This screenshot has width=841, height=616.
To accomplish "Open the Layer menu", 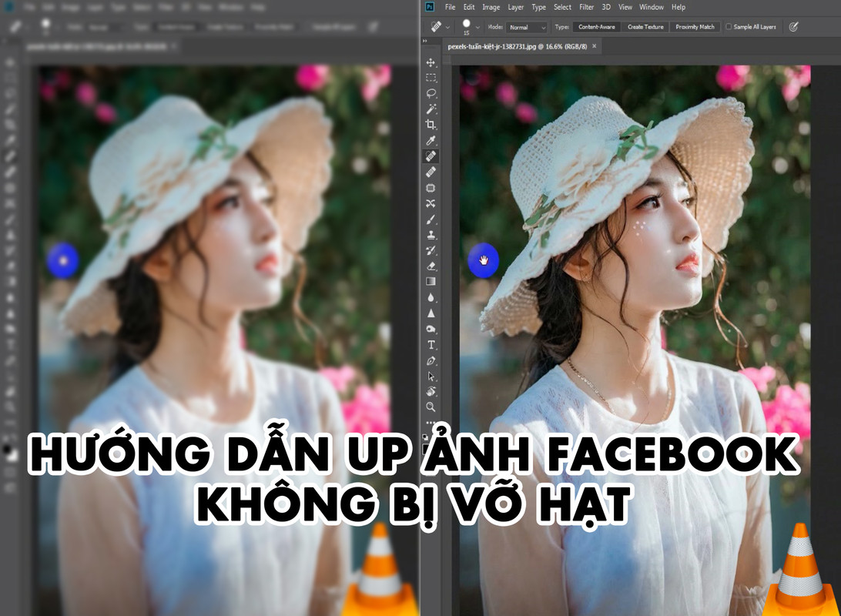I will [515, 7].
